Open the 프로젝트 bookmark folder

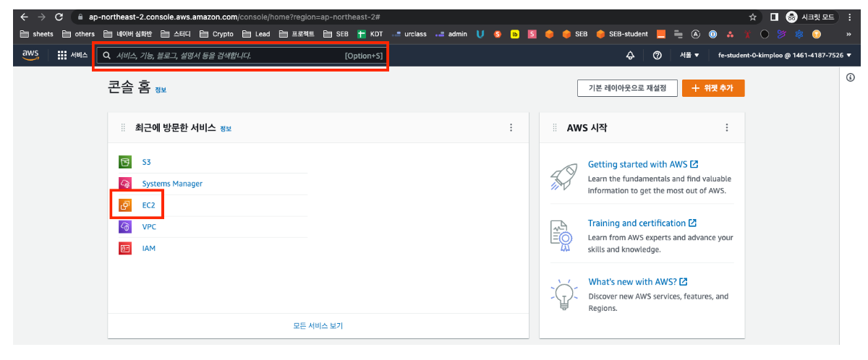[x=297, y=34]
